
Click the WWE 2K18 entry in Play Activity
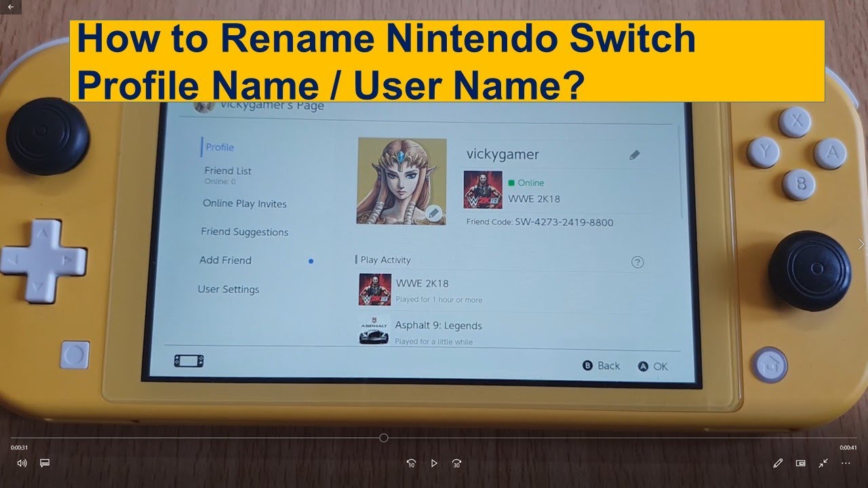500,290
